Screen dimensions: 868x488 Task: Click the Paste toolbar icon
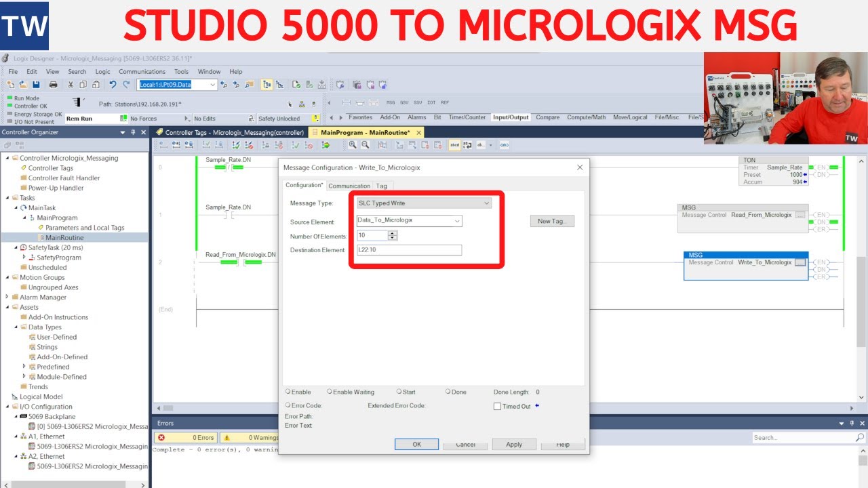tap(96, 85)
